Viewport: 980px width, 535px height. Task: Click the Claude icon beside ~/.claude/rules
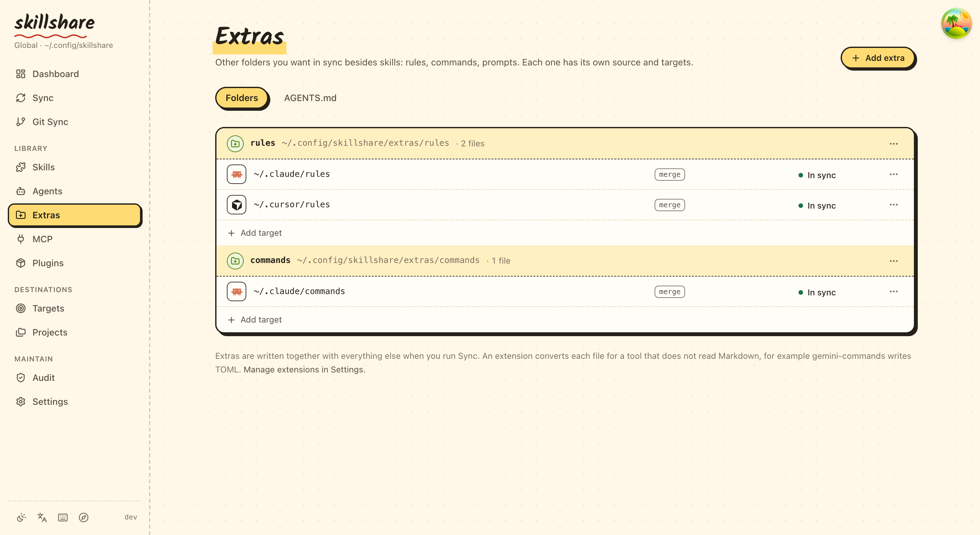(237, 174)
